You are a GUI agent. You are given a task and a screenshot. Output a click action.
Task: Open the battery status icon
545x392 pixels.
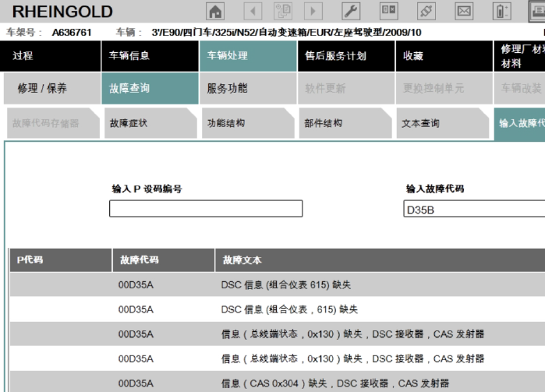coord(502,11)
